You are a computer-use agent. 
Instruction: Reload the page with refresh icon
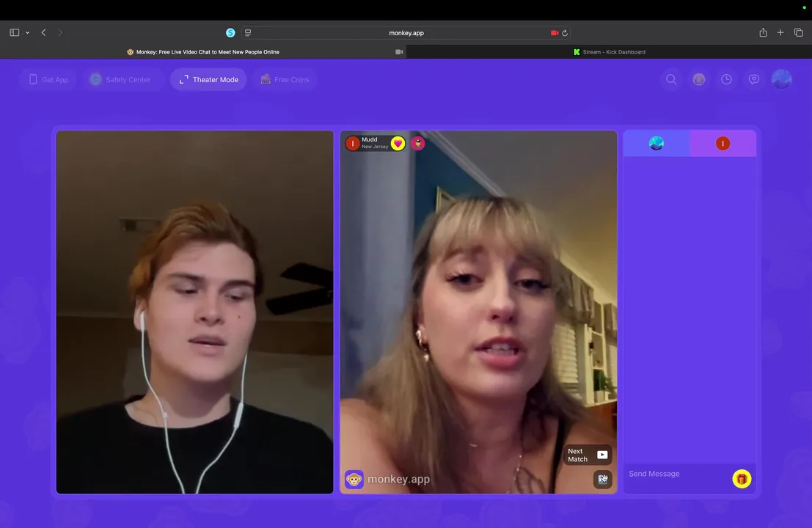pyautogui.click(x=565, y=32)
